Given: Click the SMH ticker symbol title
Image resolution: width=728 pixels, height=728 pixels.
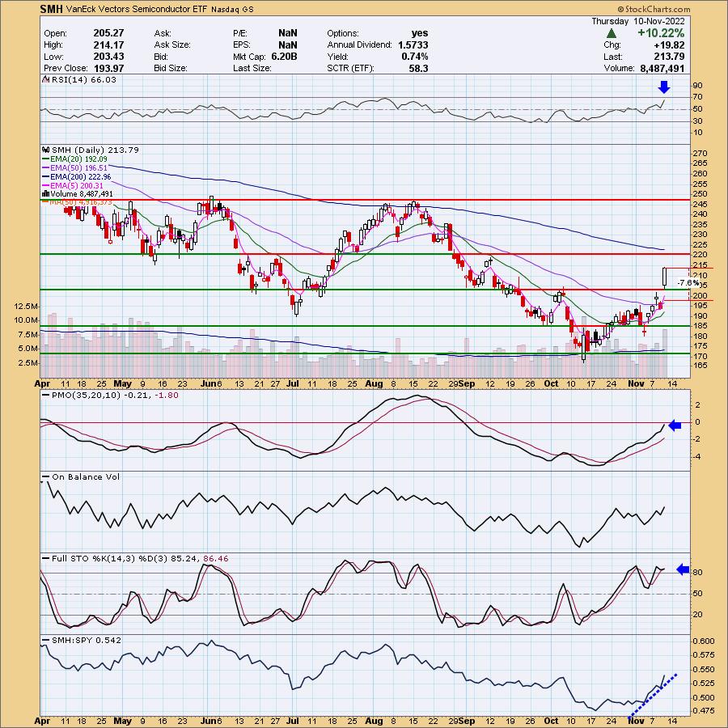Looking at the screenshot, I should (x=51, y=9).
